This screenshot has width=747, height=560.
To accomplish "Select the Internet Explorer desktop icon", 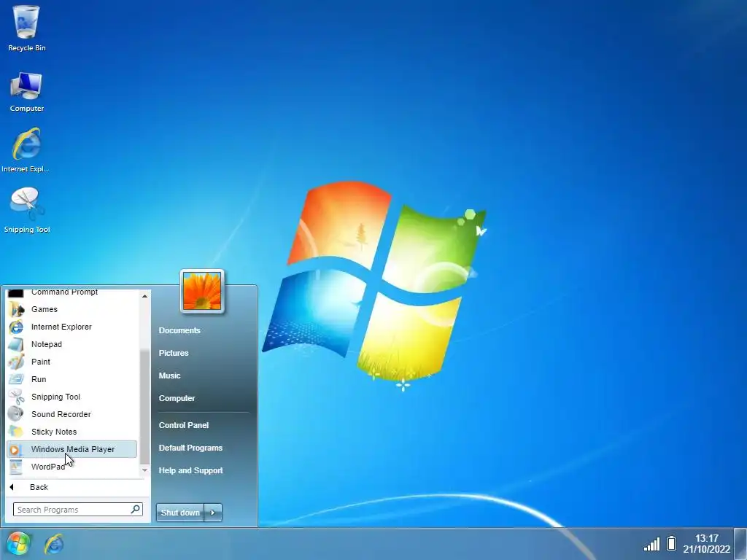I will (26, 150).
